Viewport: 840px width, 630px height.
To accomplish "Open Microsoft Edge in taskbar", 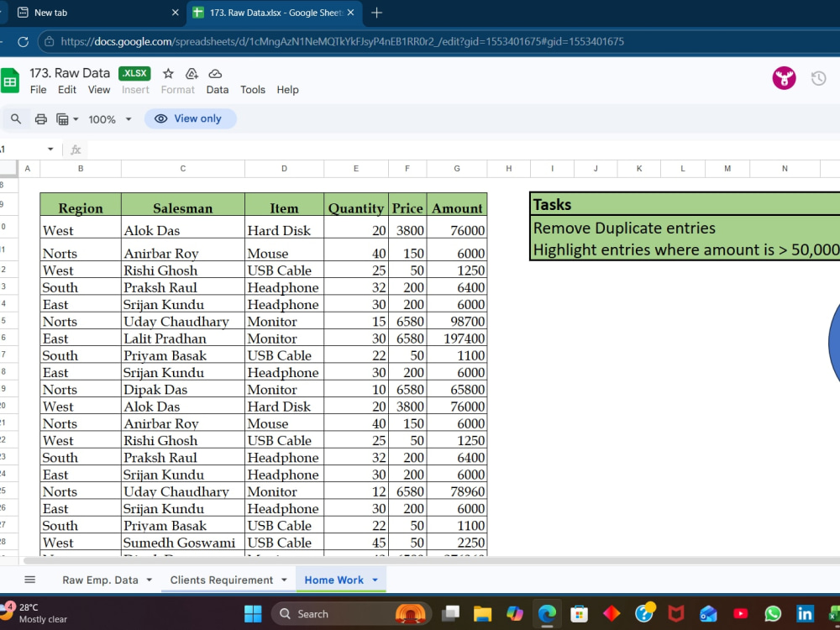I will tap(547, 614).
